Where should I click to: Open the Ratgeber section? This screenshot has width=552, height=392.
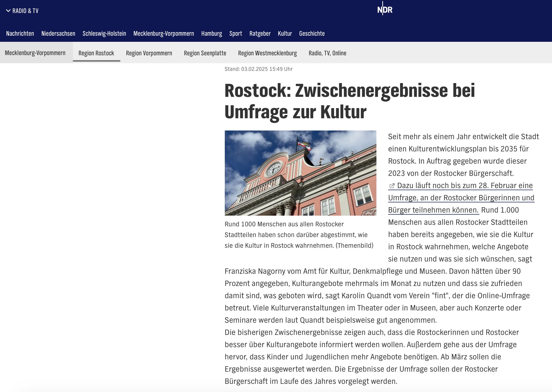coord(260,33)
